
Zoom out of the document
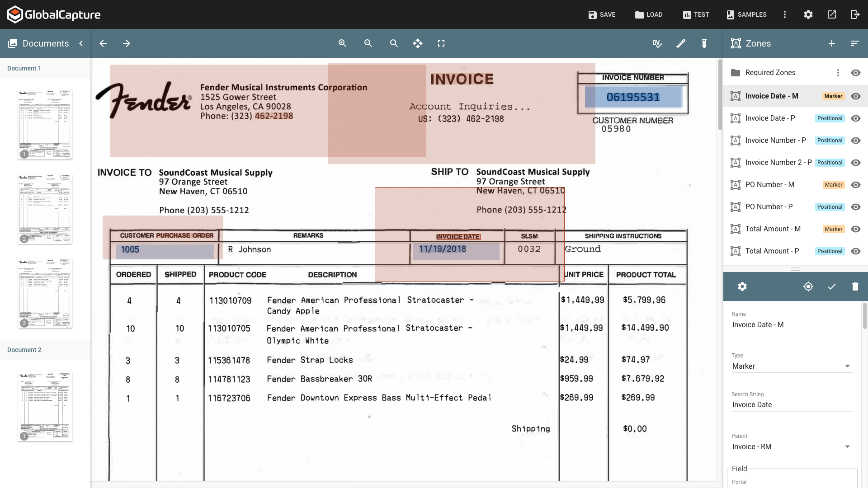(x=368, y=43)
